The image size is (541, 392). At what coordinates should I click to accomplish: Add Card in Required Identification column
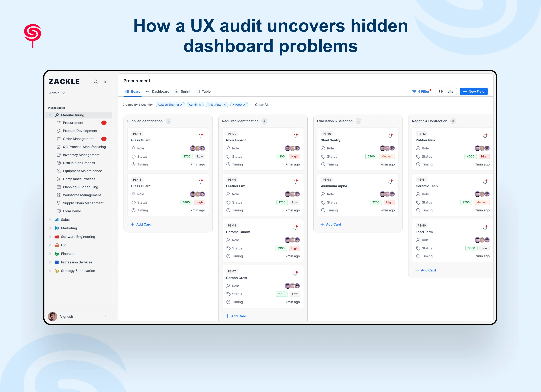click(x=236, y=316)
